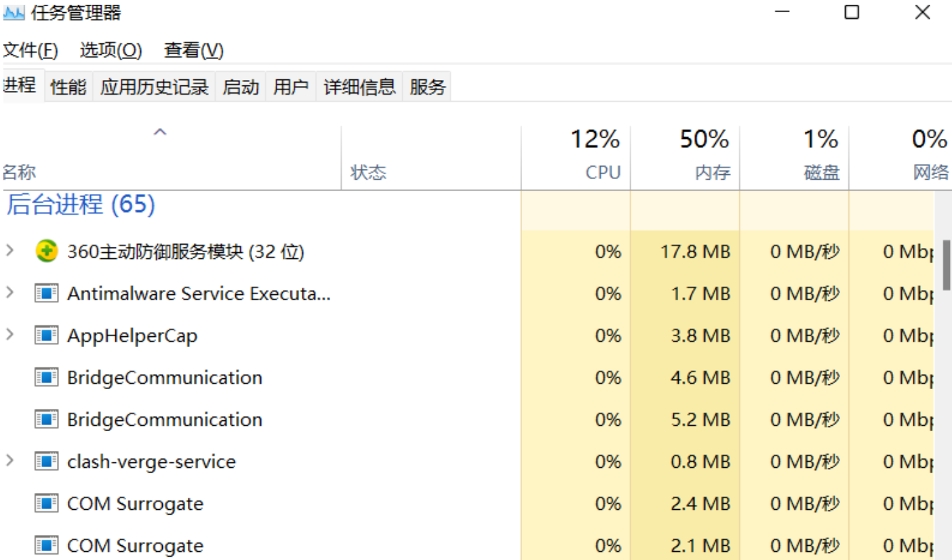This screenshot has height=560, width=952.
Task: Open the 选项(O) menu
Action: point(111,50)
